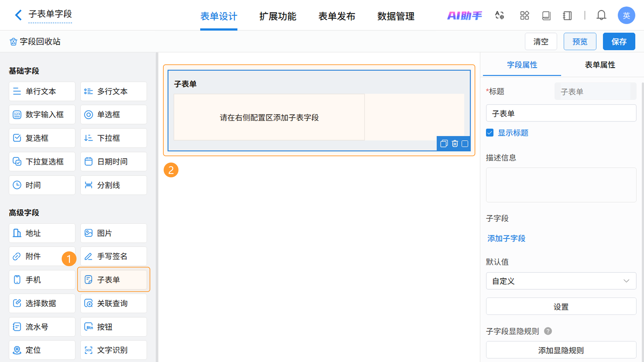The image size is (644, 362).
Task: Click the 添加子字段 link
Action: [506, 238]
